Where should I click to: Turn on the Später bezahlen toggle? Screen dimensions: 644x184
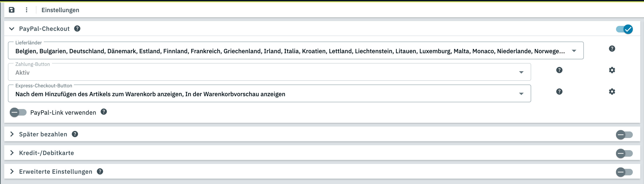click(x=624, y=135)
